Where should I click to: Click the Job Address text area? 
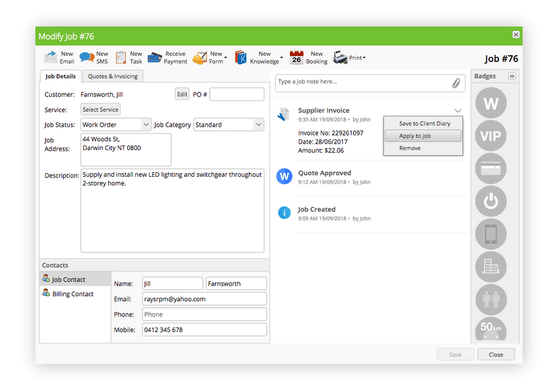coord(126,150)
